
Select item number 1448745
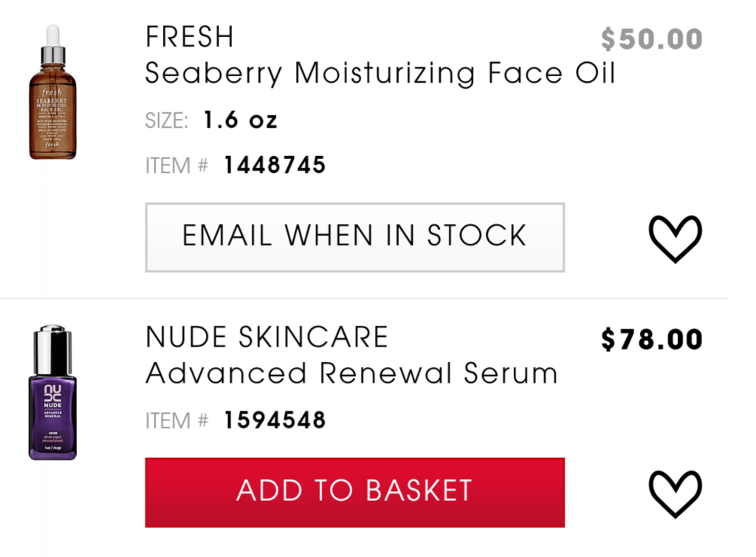tap(275, 165)
